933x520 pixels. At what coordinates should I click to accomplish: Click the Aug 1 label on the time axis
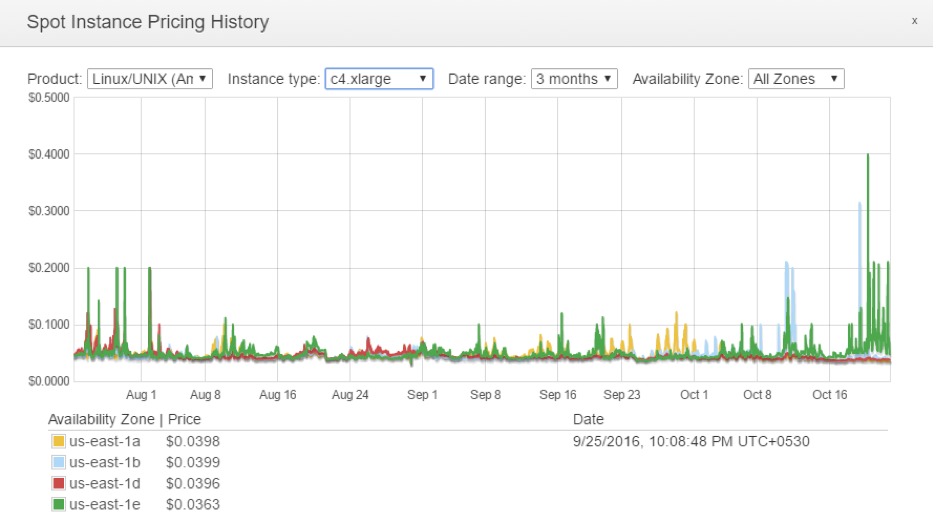point(141,395)
